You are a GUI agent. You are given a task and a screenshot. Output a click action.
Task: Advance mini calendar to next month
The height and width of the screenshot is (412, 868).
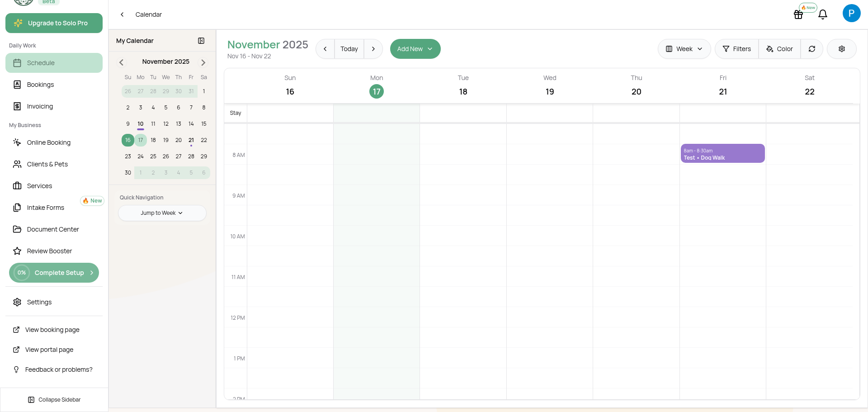203,62
